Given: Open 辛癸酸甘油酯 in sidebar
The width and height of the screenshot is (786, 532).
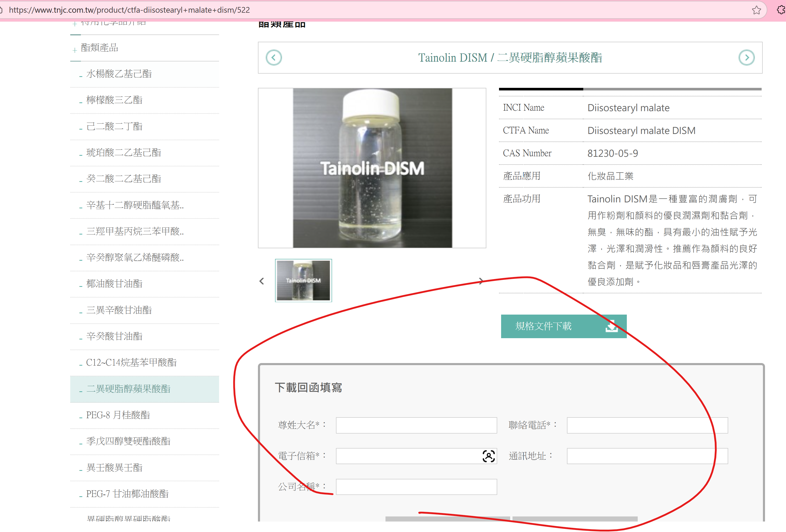Looking at the screenshot, I should point(114,336).
